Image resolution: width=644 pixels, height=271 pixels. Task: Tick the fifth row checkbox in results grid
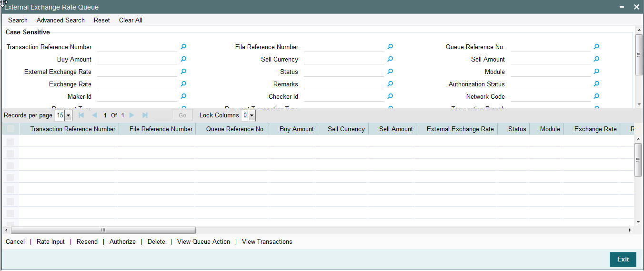tap(10, 189)
